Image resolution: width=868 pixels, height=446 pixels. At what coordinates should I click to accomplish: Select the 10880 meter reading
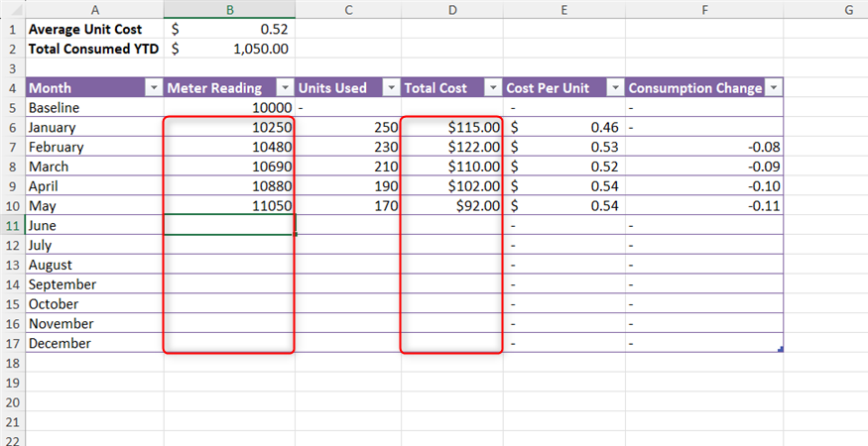pos(229,186)
